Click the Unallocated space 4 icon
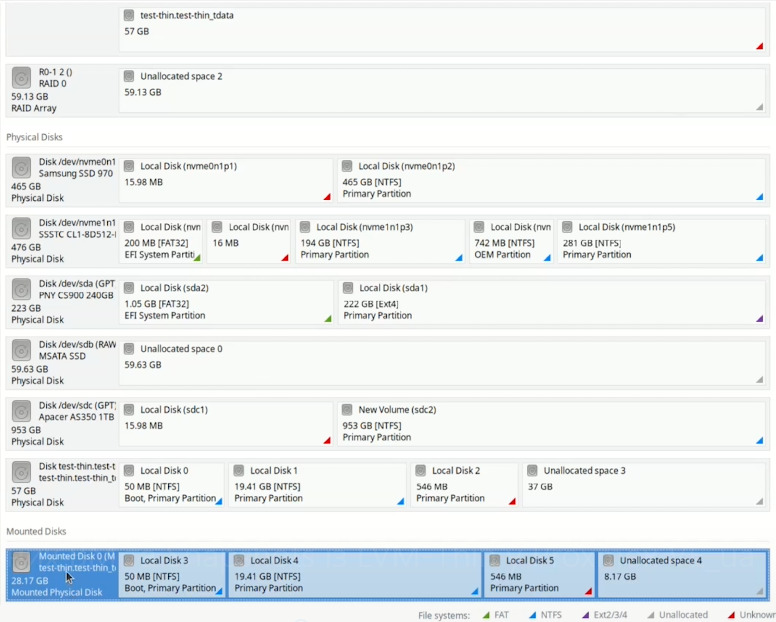776x622 pixels. point(608,561)
